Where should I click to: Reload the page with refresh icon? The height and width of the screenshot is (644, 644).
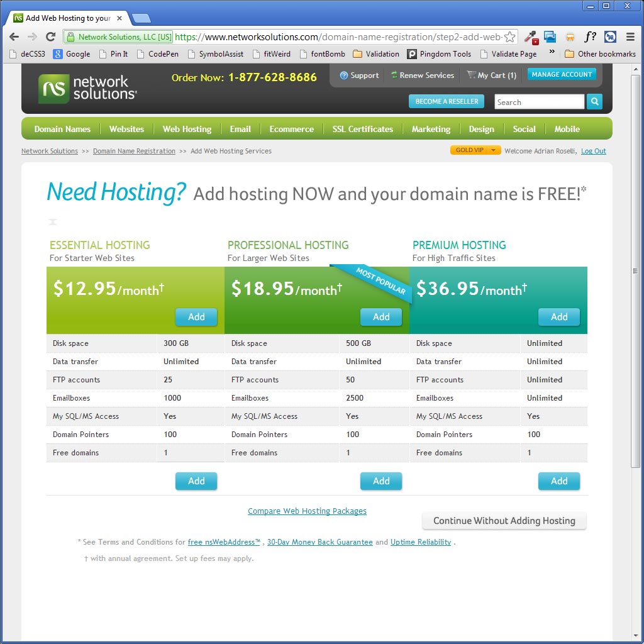point(50,37)
